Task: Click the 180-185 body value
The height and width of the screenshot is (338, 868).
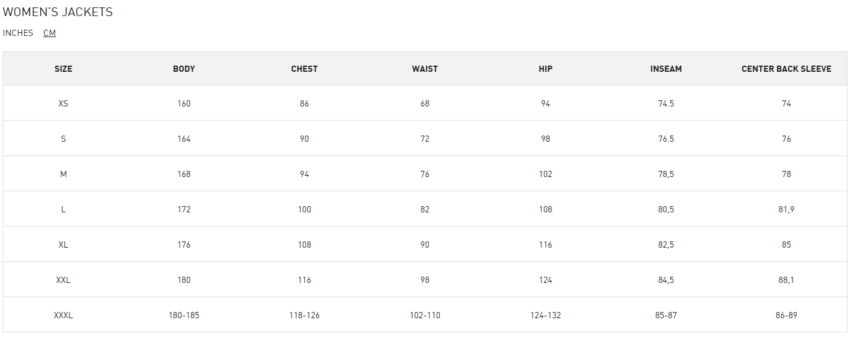Action: pos(184,316)
